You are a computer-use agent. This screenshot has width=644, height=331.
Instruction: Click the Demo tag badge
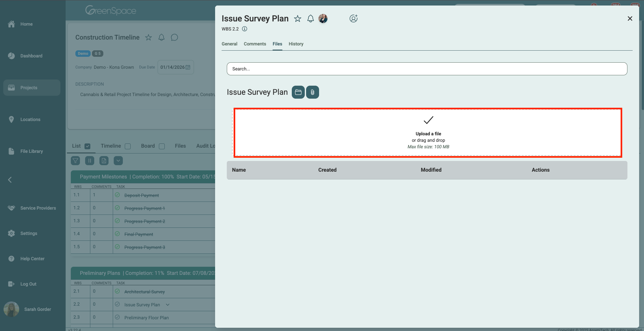(x=83, y=54)
